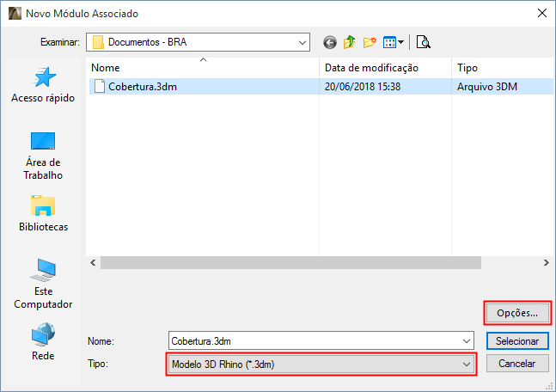Expand the Nome filename dropdown arrow

click(467, 341)
